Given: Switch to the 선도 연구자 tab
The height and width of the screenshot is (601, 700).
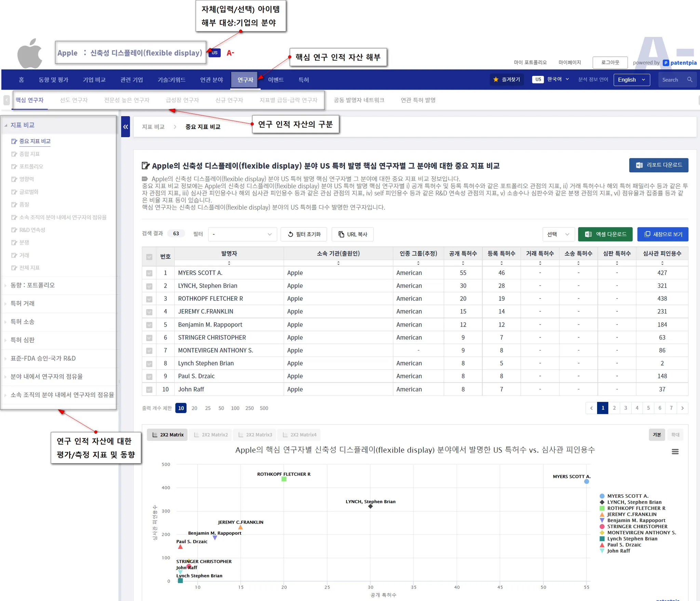Looking at the screenshot, I should pyautogui.click(x=74, y=100).
